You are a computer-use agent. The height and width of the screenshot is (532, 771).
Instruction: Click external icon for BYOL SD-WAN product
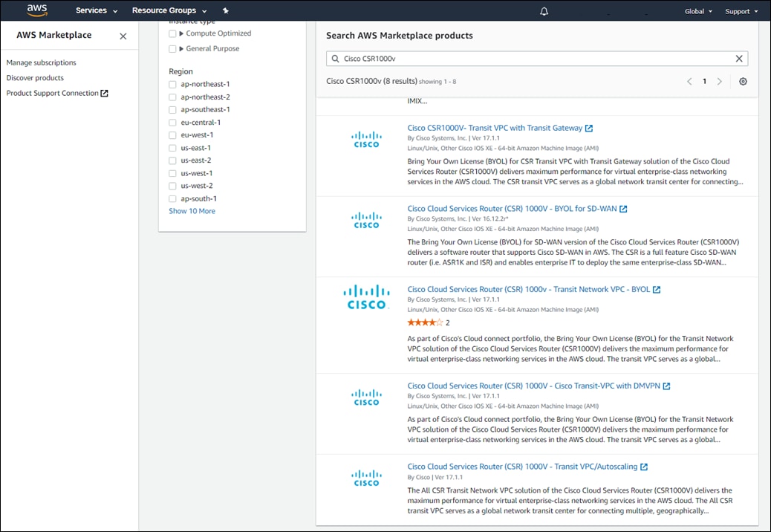623,209
